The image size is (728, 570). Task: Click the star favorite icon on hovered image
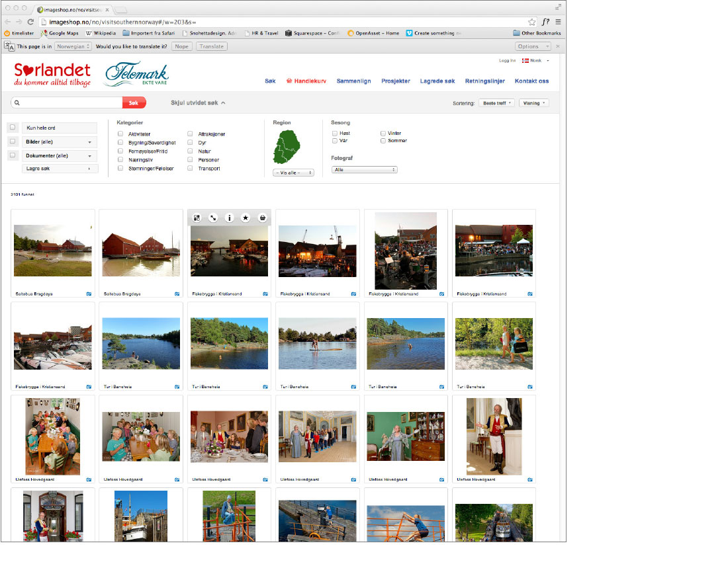246,218
